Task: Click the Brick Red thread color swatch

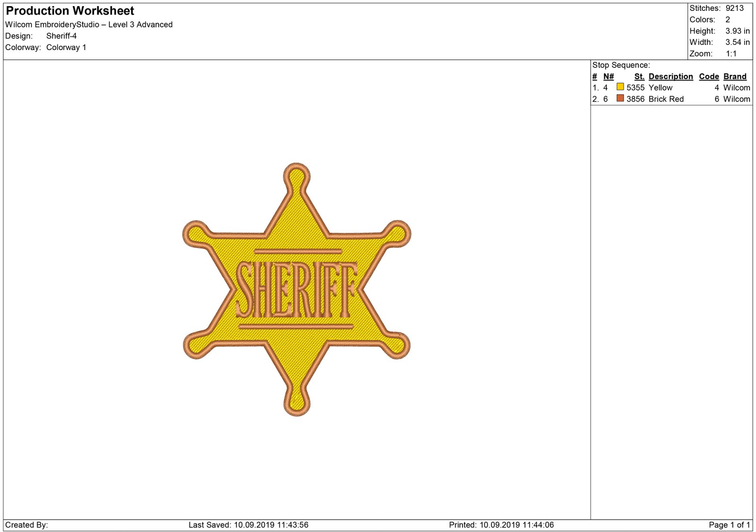Action: click(620, 98)
